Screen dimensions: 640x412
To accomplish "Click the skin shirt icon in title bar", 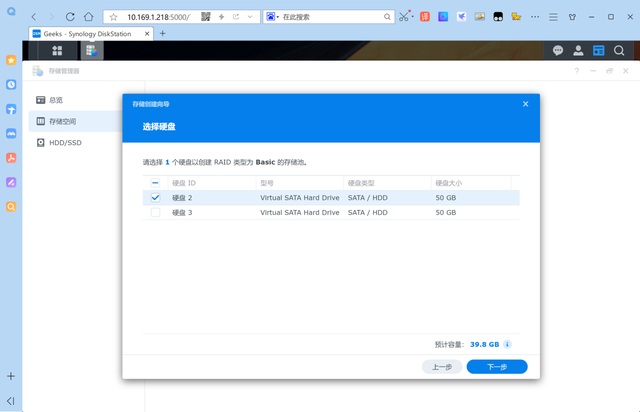I will tap(572, 17).
